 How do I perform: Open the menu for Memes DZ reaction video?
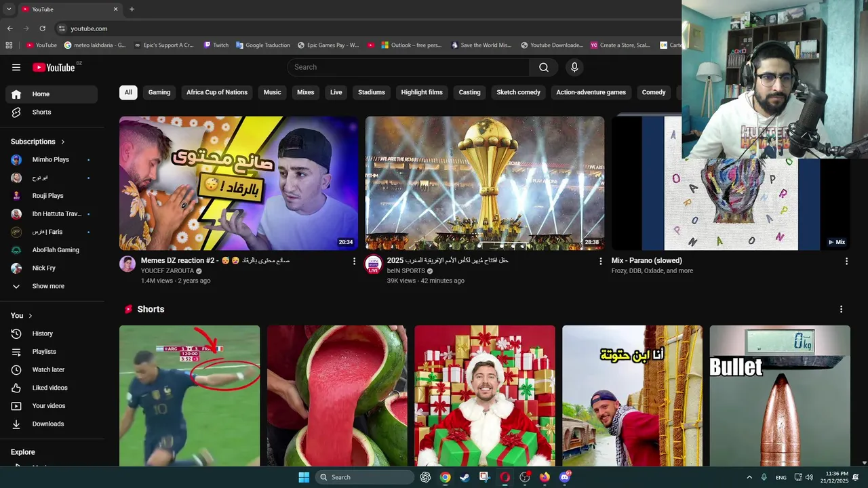point(354,261)
